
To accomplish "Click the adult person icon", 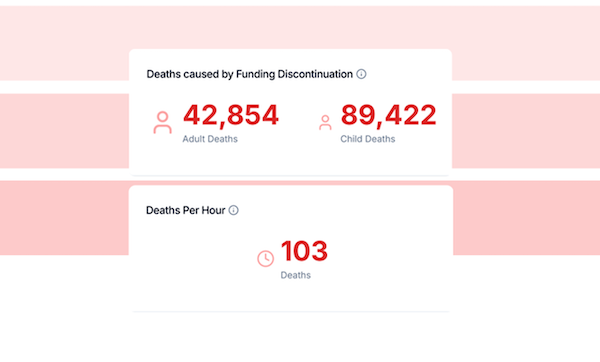I will pyautogui.click(x=163, y=122).
